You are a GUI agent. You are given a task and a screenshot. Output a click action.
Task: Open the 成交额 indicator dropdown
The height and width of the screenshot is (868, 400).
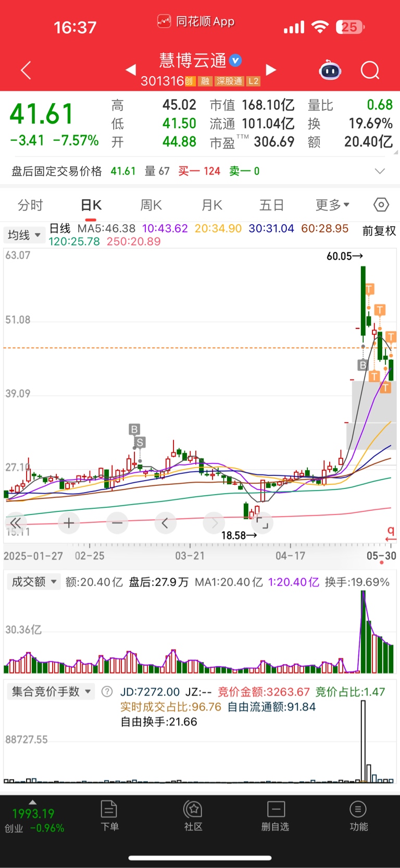click(33, 582)
